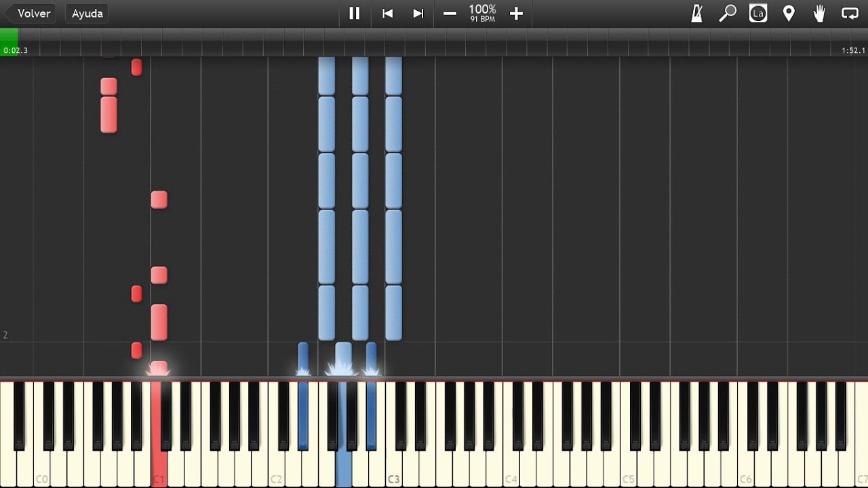Increase playback speed with plus

click(516, 14)
